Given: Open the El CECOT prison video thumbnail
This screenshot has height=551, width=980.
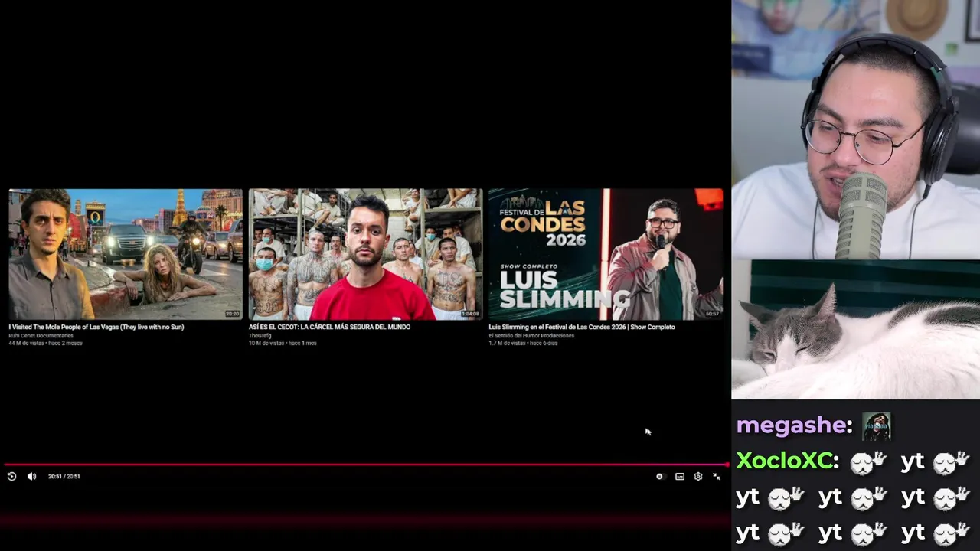Looking at the screenshot, I should pos(365,254).
